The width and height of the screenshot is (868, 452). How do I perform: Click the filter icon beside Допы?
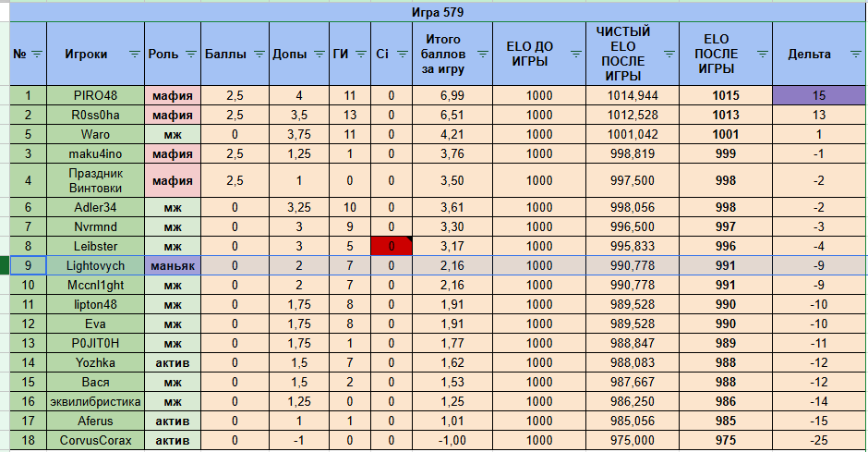(x=319, y=55)
